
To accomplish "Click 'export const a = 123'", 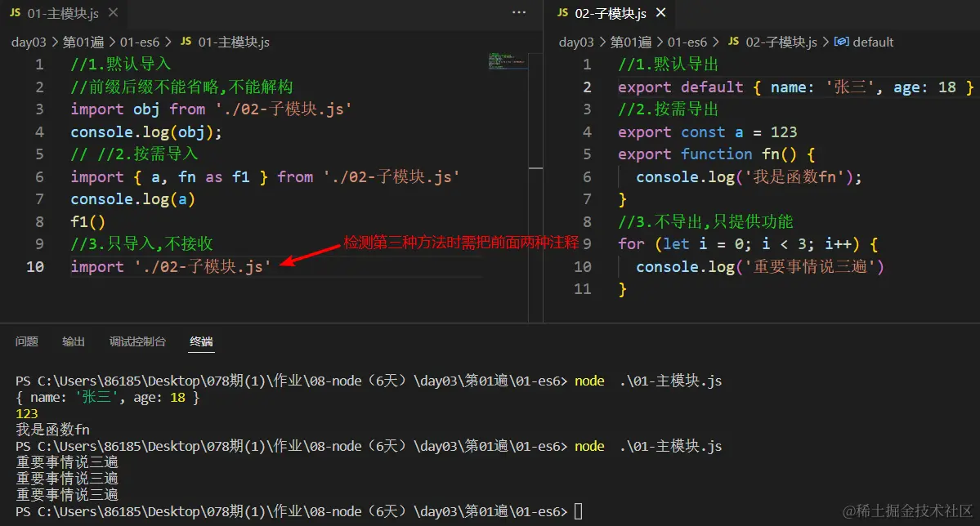I will pos(708,131).
